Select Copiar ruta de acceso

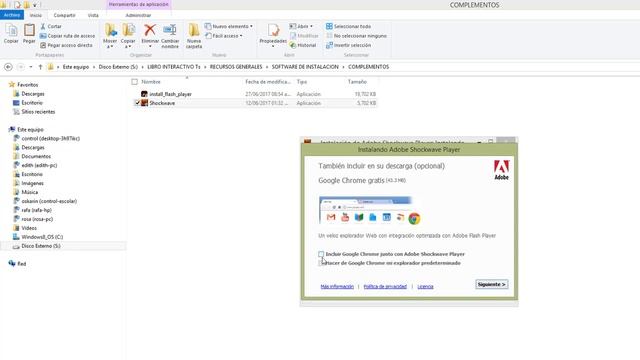(67, 36)
